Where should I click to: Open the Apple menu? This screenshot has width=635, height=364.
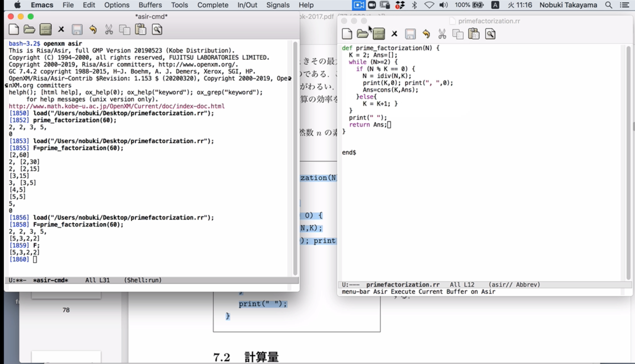[x=17, y=5]
